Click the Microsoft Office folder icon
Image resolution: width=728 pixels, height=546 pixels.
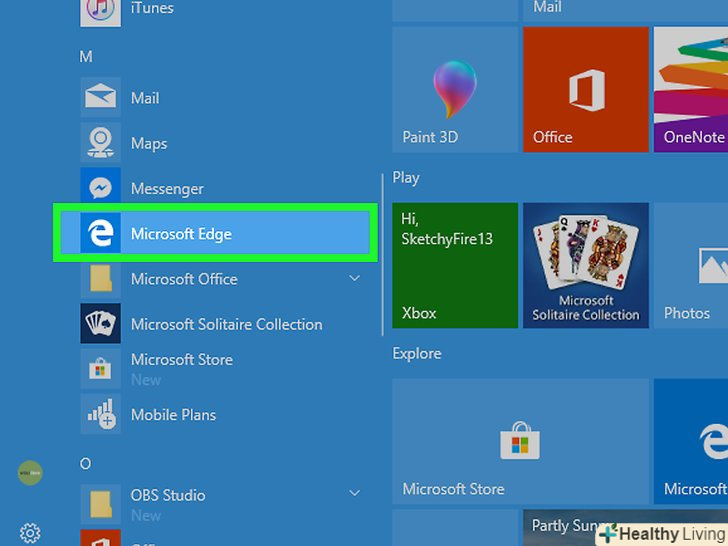click(100, 278)
